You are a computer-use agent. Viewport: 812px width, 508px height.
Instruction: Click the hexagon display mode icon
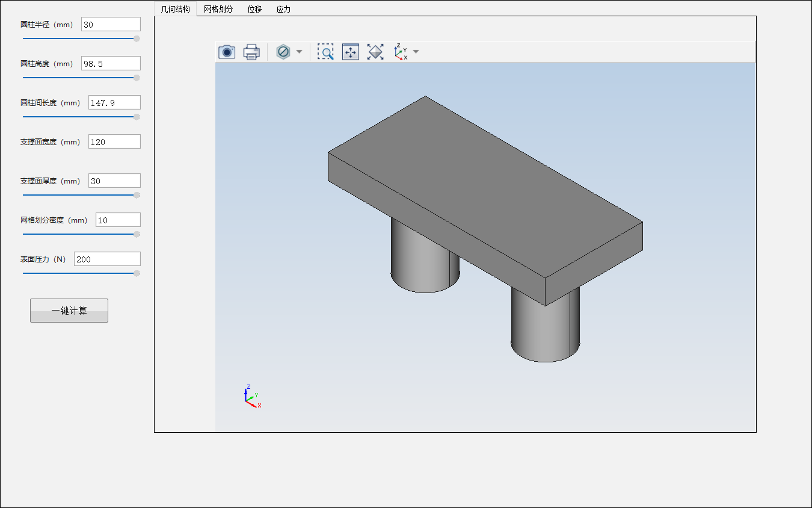(x=283, y=52)
